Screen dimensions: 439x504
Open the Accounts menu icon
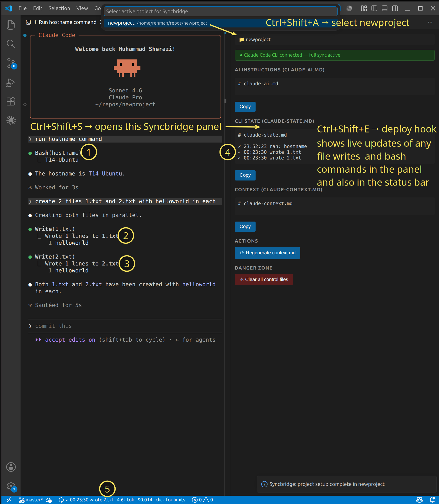pyautogui.click(x=11, y=467)
